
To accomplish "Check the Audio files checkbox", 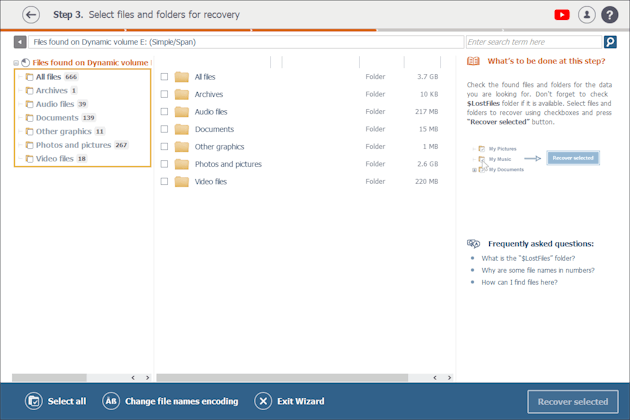I will click(x=164, y=111).
